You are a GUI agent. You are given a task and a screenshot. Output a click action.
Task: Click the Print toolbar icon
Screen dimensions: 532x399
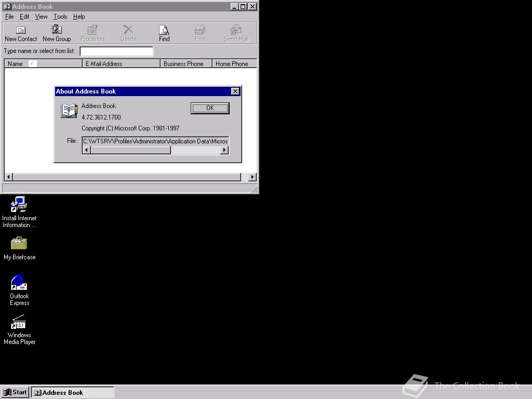(x=200, y=33)
